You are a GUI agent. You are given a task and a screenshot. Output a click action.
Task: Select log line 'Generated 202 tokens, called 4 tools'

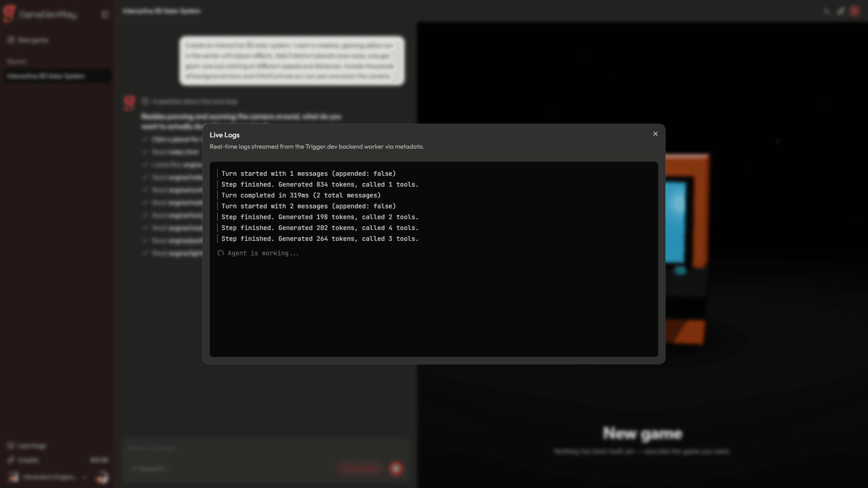tap(320, 228)
